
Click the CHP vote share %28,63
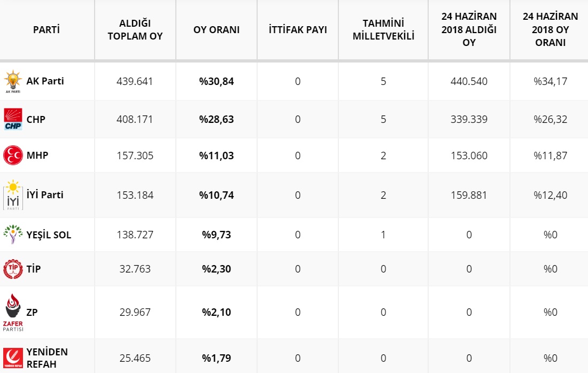coord(216,119)
